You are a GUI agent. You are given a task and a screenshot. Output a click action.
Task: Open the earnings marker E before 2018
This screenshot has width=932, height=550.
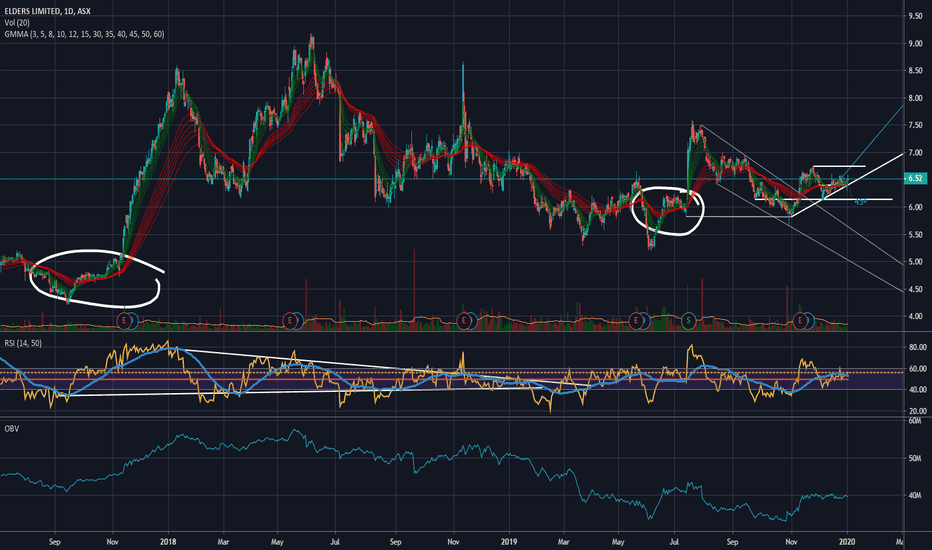point(124,321)
